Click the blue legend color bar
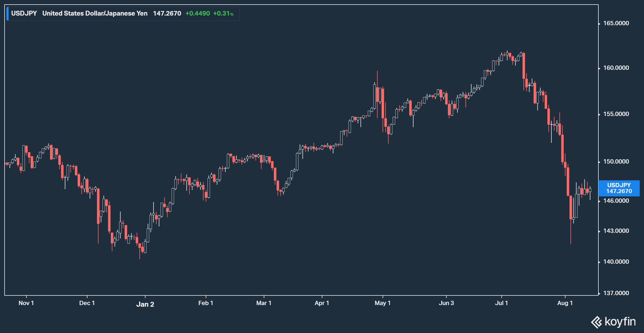The height and width of the screenshot is (333, 644). (x=8, y=13)
